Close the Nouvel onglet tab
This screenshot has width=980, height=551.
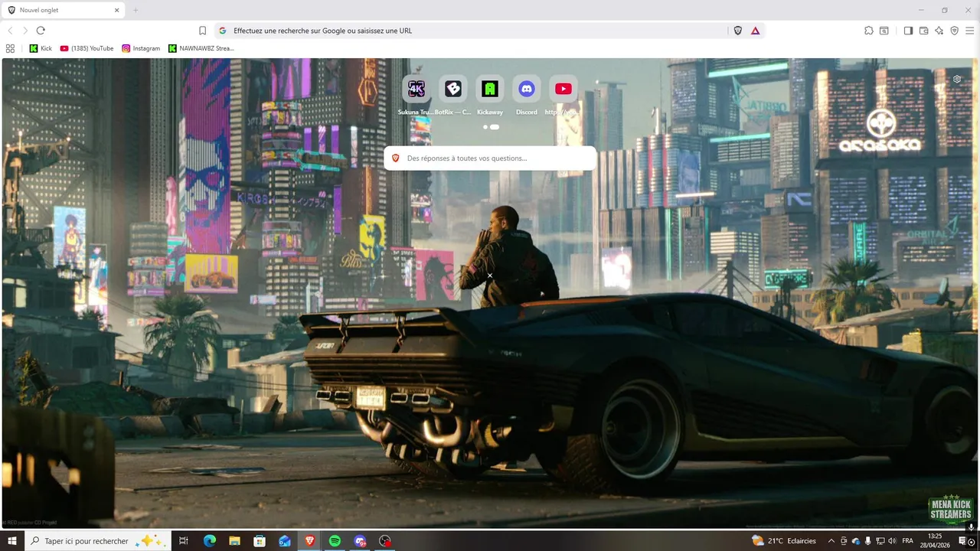pos(117,10)
